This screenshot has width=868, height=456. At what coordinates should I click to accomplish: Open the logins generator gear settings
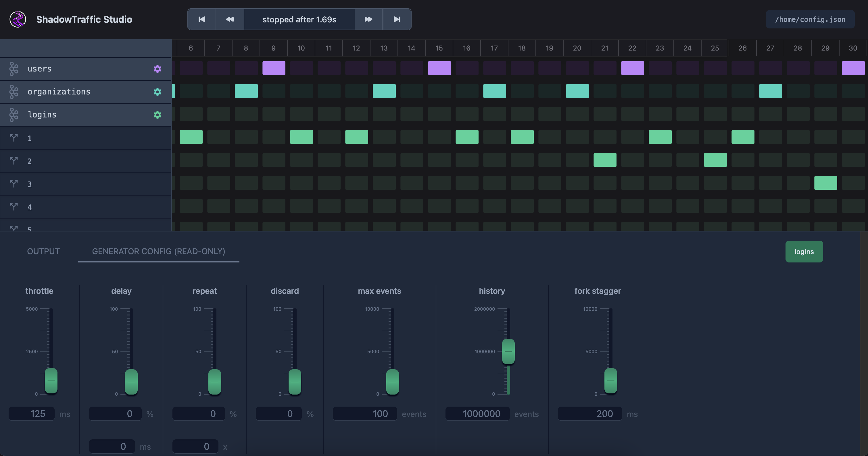click(157, 115)
